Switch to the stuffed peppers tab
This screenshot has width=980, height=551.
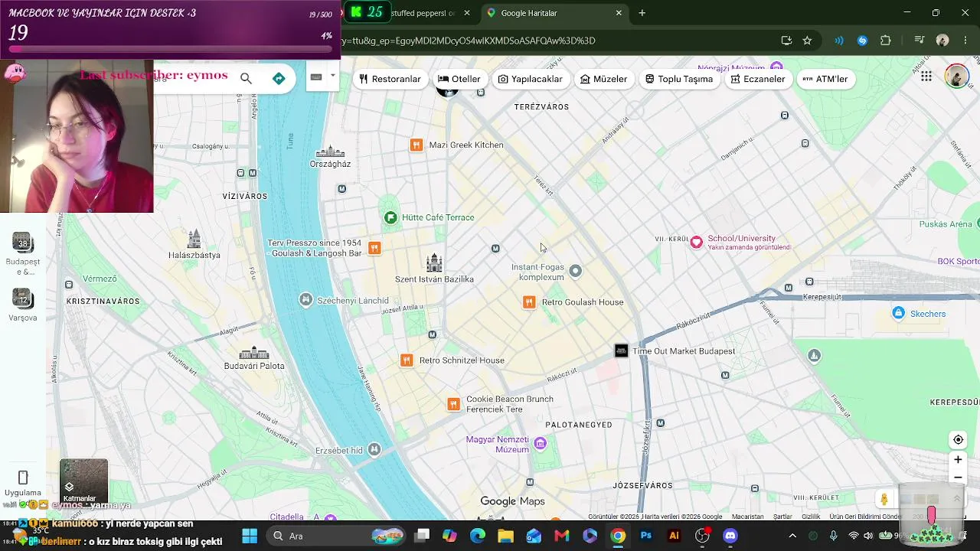click(426, 13)
